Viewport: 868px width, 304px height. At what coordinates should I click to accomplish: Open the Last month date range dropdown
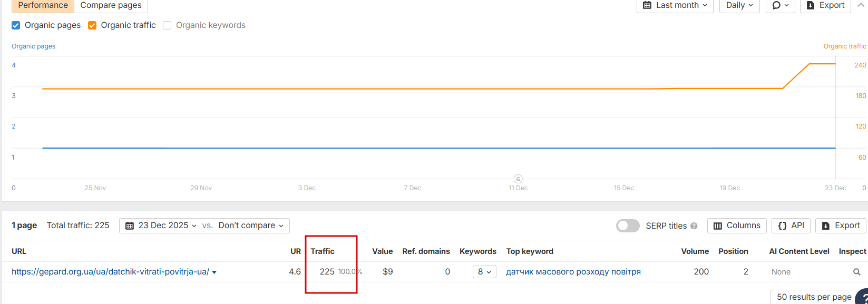point(675,5)
